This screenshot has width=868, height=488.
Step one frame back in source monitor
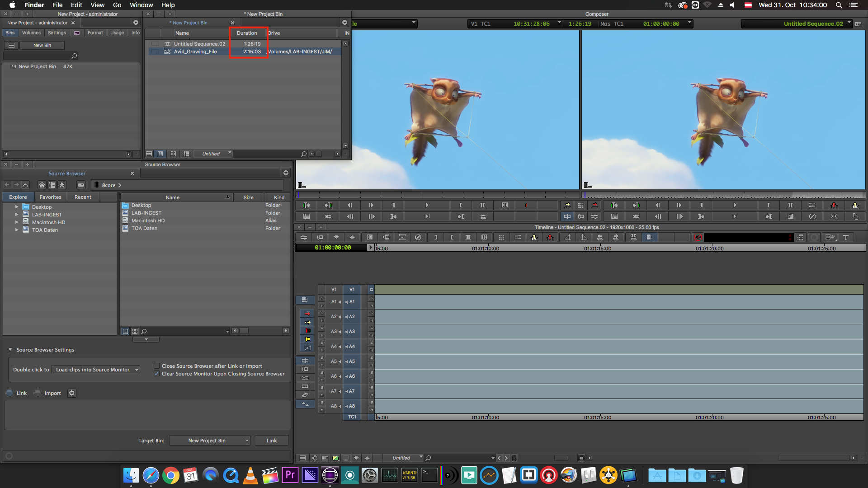[349, 205]
